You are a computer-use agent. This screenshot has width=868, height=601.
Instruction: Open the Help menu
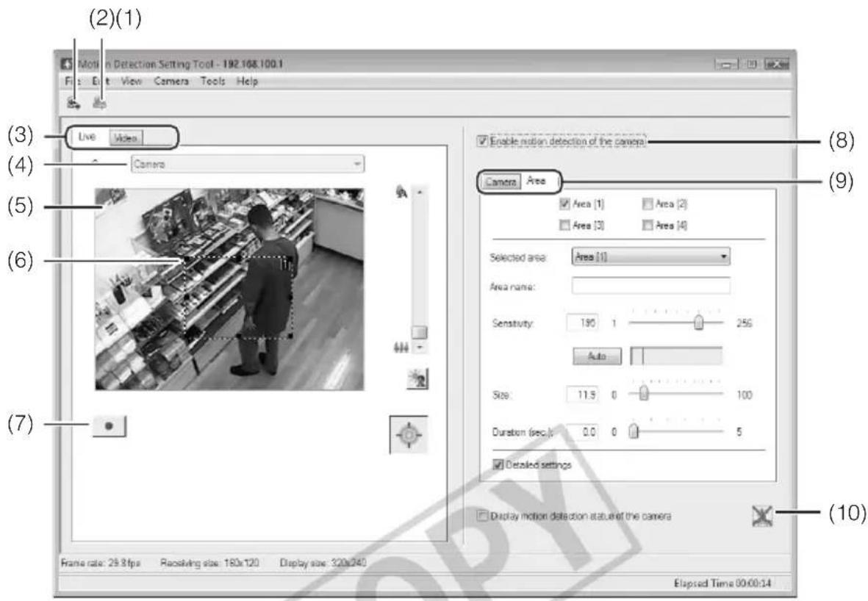pos(247,81)
